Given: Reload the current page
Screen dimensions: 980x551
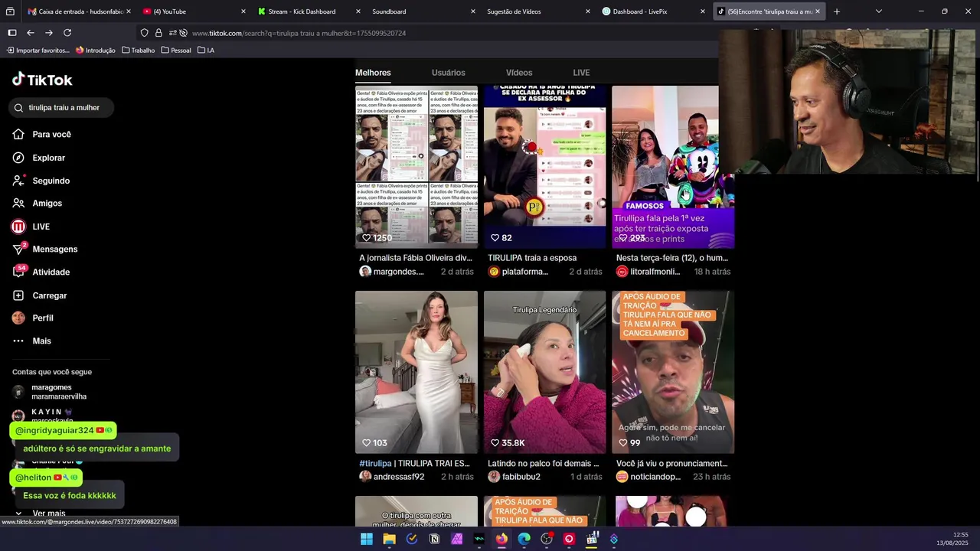Looking at the screenshot, I should coord(67,33).
